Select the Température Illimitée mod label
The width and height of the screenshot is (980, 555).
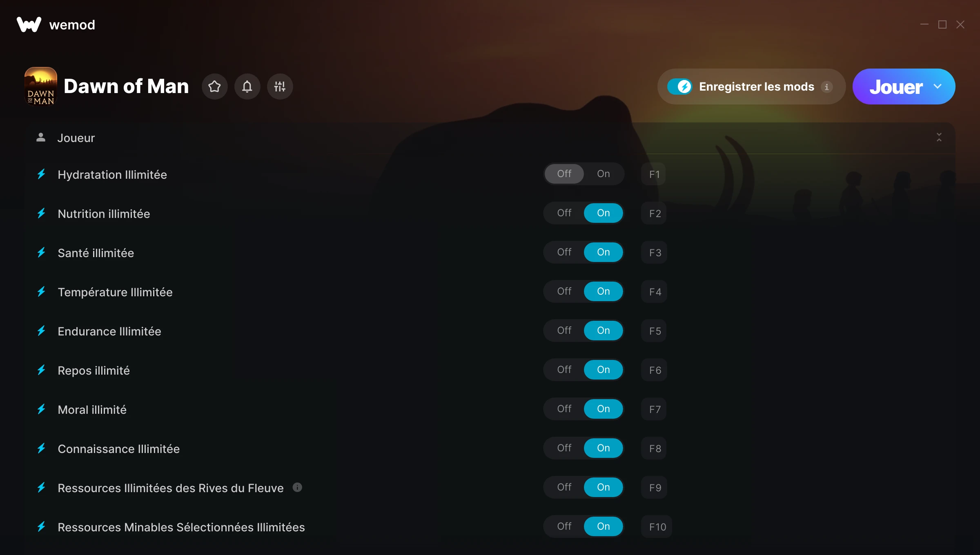pyautogui.click(x=115, y=292)
